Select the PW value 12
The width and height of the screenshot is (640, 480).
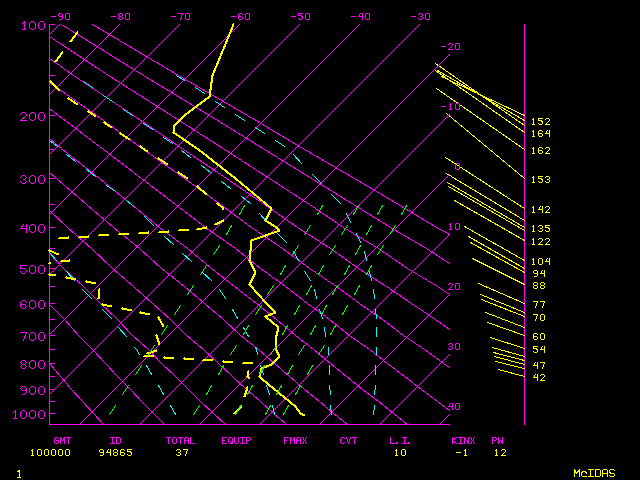498,452
